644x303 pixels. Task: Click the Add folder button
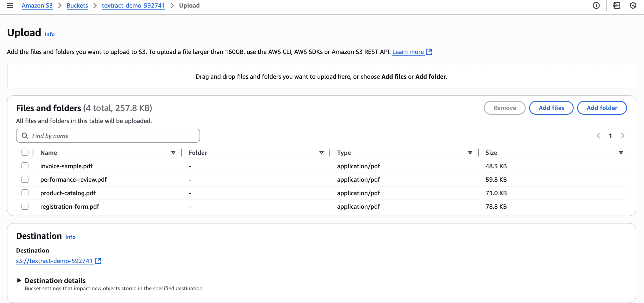tap(602, 108)
